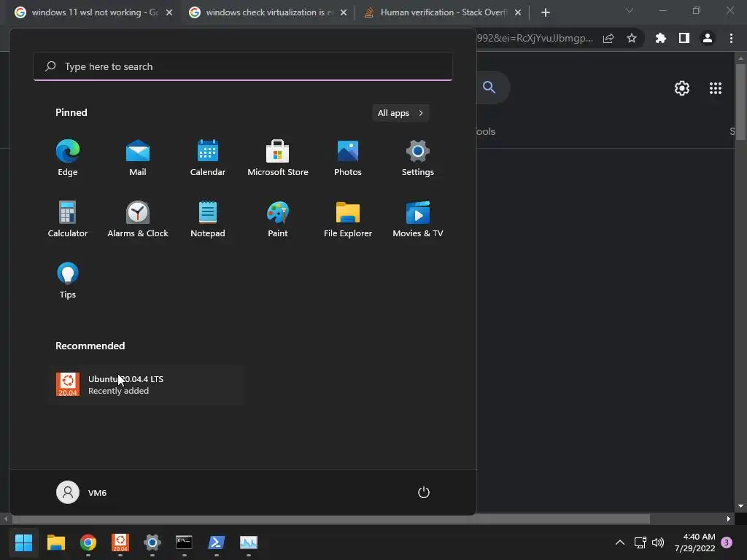The height and width of the screenshot is (560, 747).
Task: Open the power options button
Action: pos(424,492)
